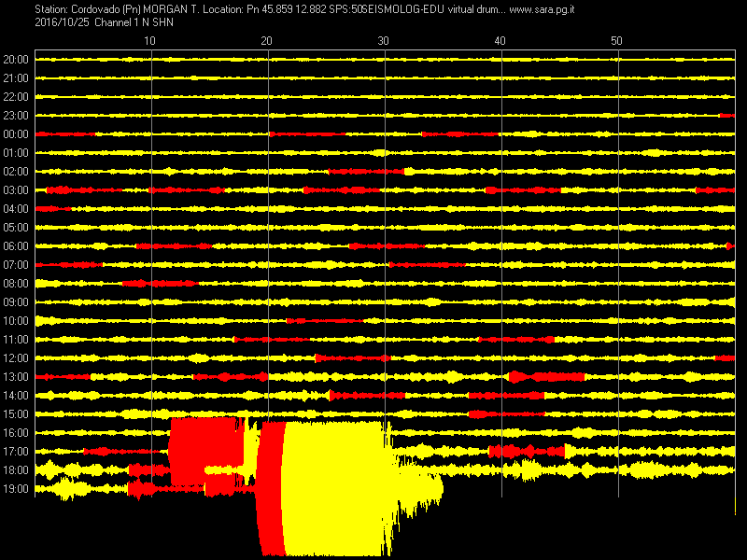Click the 04:00 hour label
747x560 pixels.
tap(16, 208)
